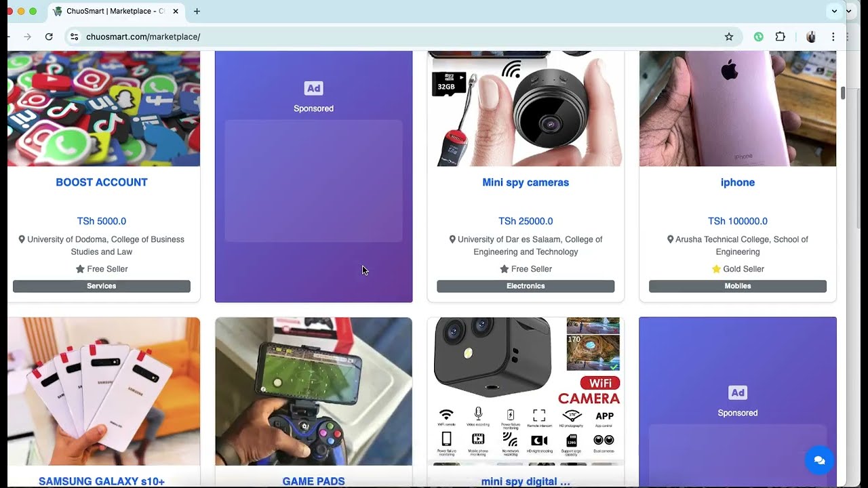This screenshot has width=868, height=488.
Task: Open the mini spy digital listing title
Action: [x=526, y=481]
